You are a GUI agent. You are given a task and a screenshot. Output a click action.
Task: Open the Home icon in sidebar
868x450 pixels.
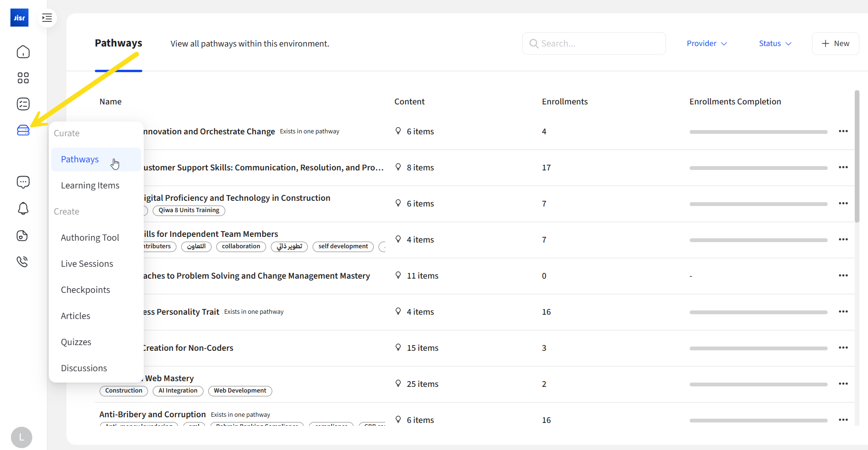pyautogui.click(x=23, y=52)
